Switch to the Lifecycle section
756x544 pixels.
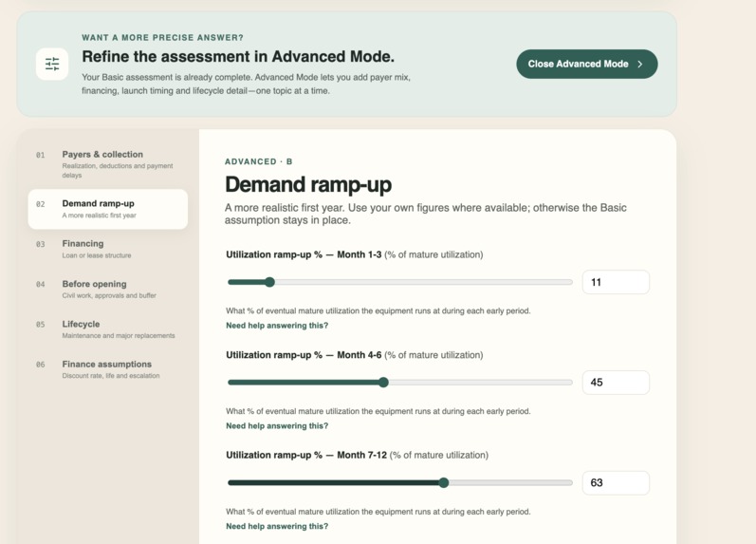pos(108,329)
